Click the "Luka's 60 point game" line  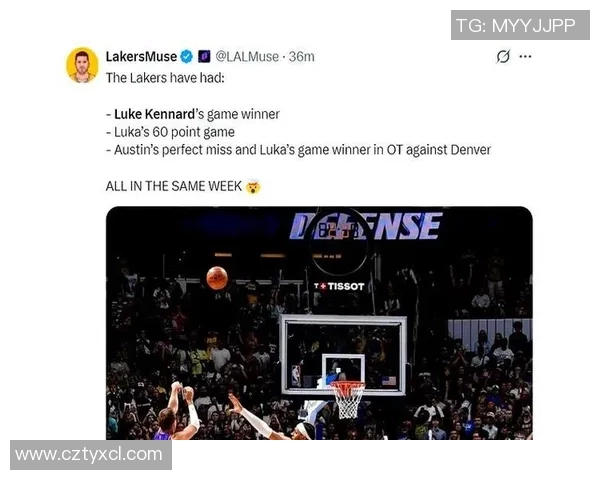point(170,132)
